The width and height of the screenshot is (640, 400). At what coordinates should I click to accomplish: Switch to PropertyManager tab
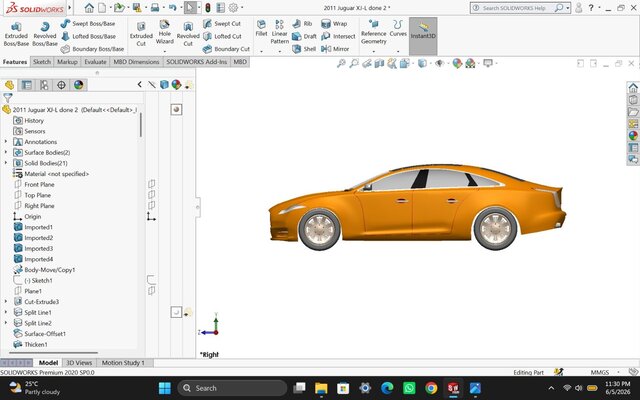27,85
